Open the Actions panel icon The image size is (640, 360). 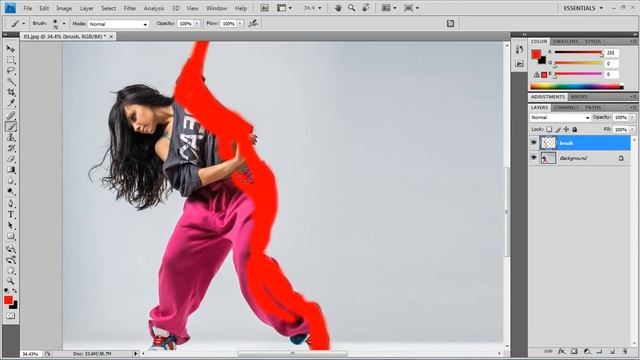(519, 64)
